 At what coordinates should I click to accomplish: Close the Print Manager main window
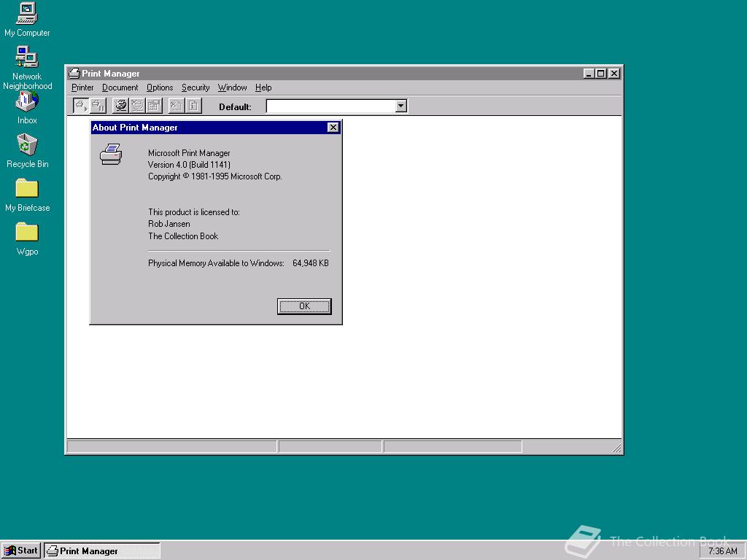click(x=614, y=74)
